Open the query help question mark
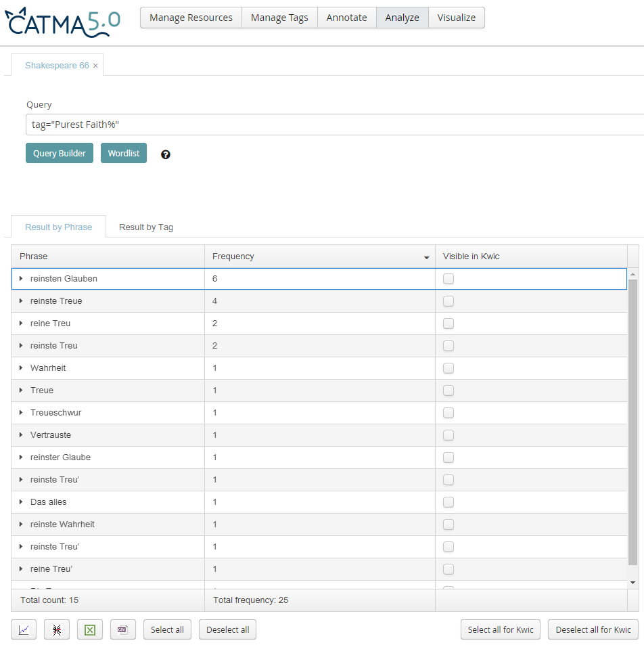The width and height of the screenshot is (644, 647). point(166,154)
